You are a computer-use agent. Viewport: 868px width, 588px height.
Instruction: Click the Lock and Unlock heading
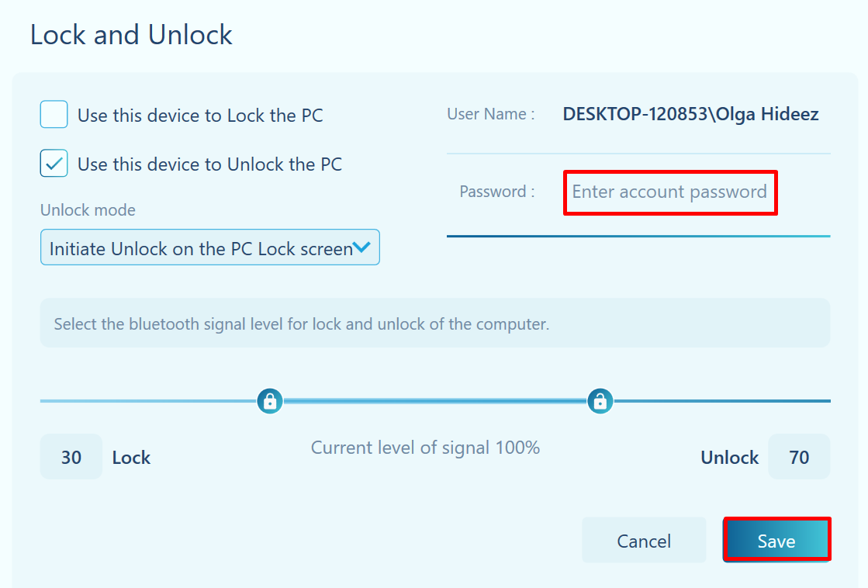tap(131, 35)
